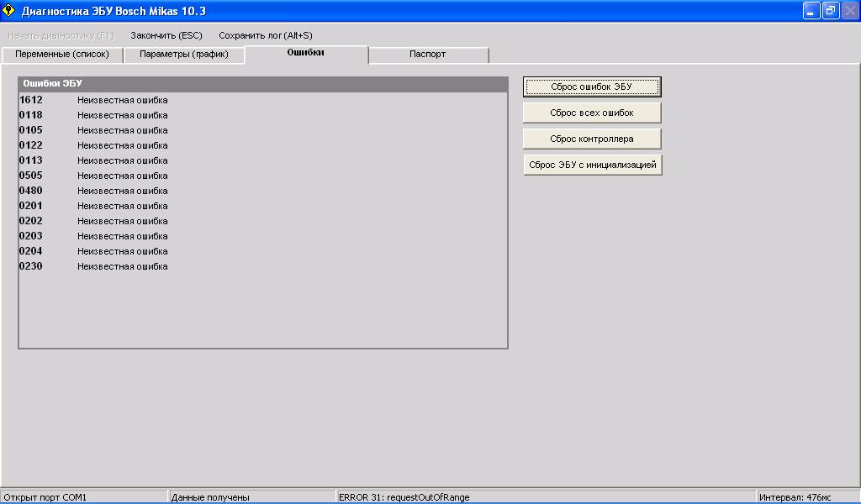
Task: Switch to Переменные (список) tab
Action: (x=62, y=55)
